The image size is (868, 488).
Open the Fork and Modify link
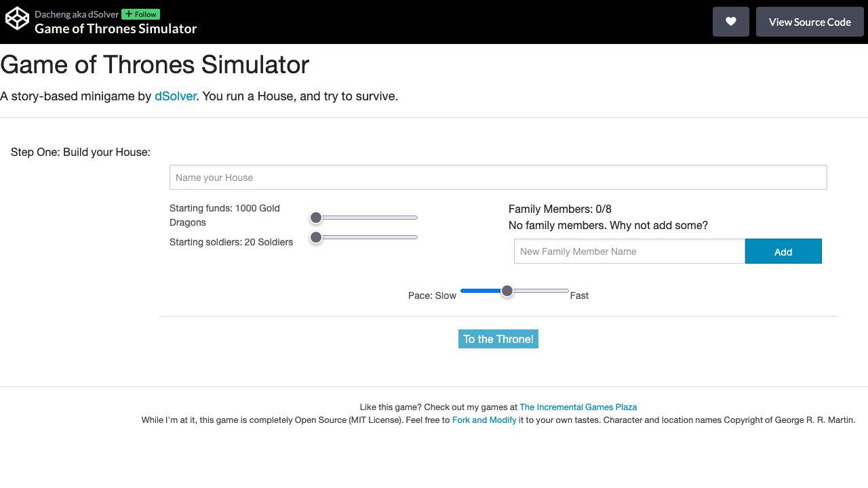click(x=484, y=420)
